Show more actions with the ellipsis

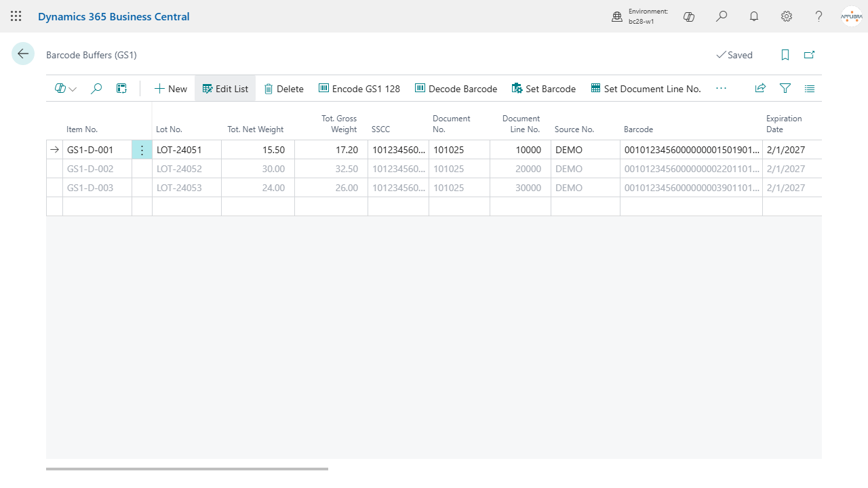point(721,88)
